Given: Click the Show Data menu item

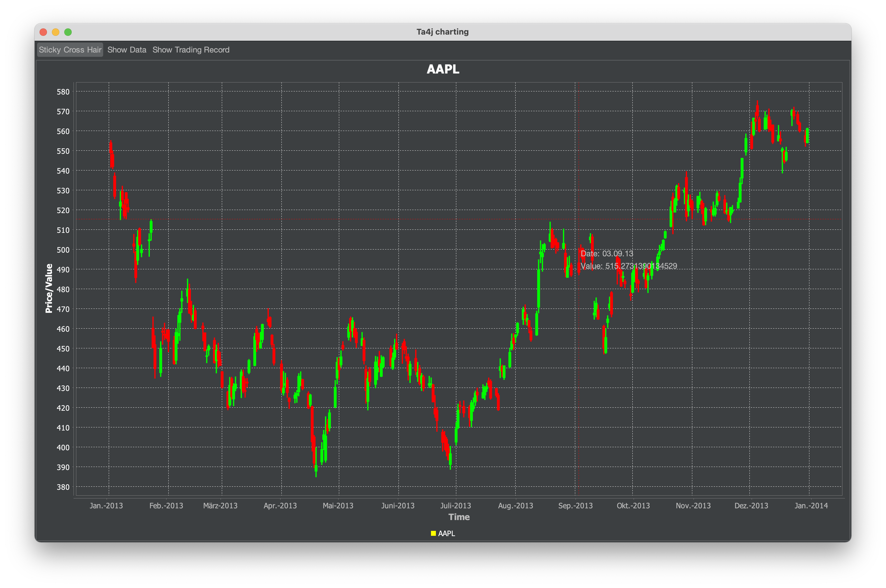Looking at the screenshot, I should pos(127,50).
